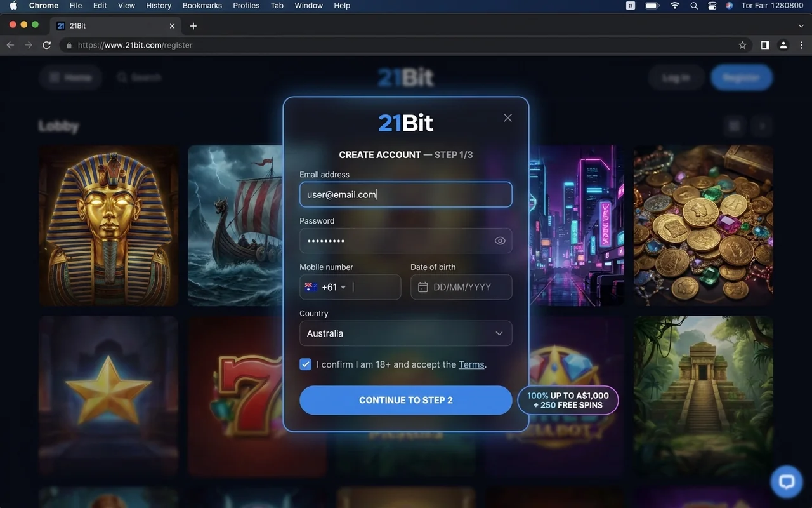Show password with the eye icon
The height and width of the screenshot is (508, 812).
coord(500,241)
